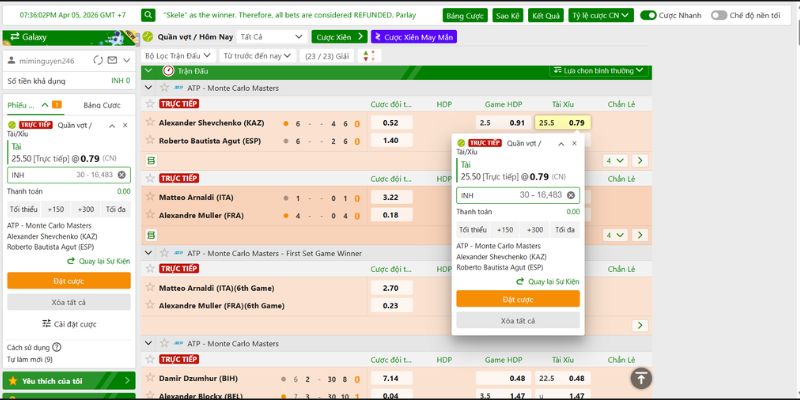The width and height of the screenshot is (800, 400).
Task: Clear stake amount in popup bet slip
Action: tap(571, 195)
